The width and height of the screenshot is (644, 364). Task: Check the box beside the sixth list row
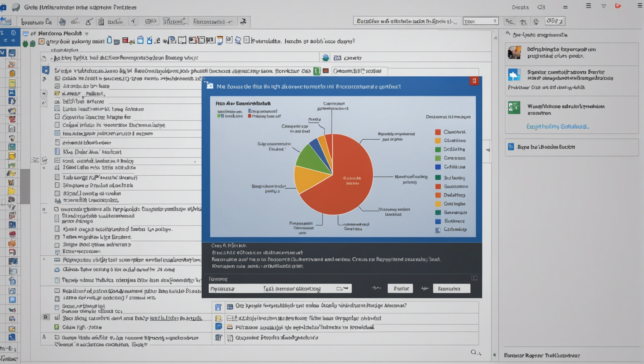(57, 117)
